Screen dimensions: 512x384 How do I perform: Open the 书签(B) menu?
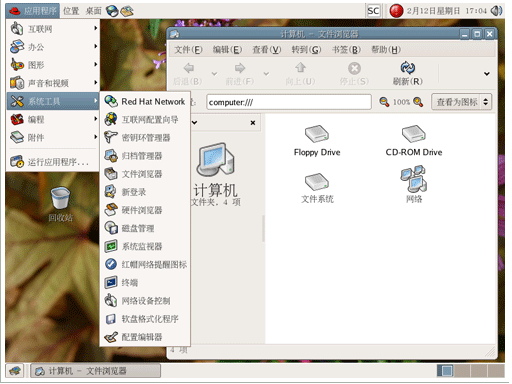[346, 50]
